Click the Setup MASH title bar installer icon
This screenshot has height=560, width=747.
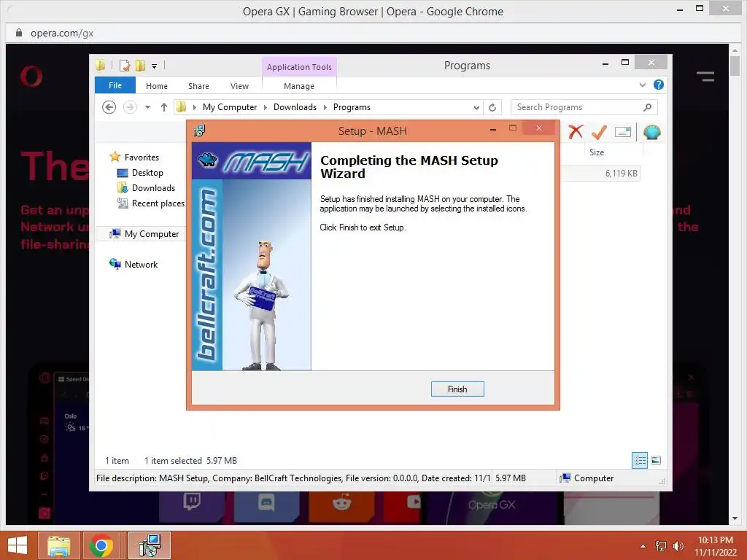pyautogui.click(x=199, y=131)
